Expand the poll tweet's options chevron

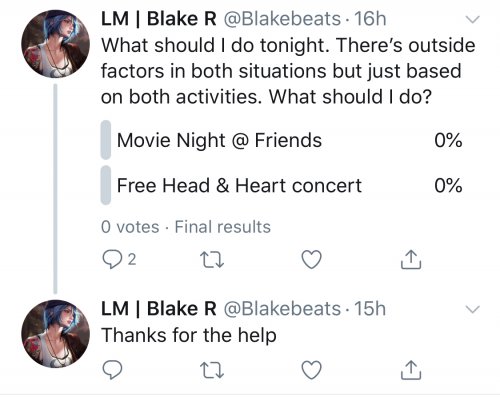(x=472, y=19)
